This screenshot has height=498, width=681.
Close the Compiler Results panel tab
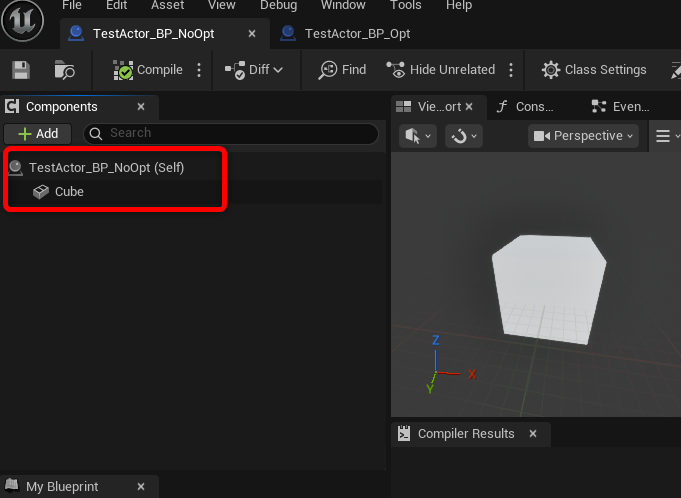(x=533, y=434)
